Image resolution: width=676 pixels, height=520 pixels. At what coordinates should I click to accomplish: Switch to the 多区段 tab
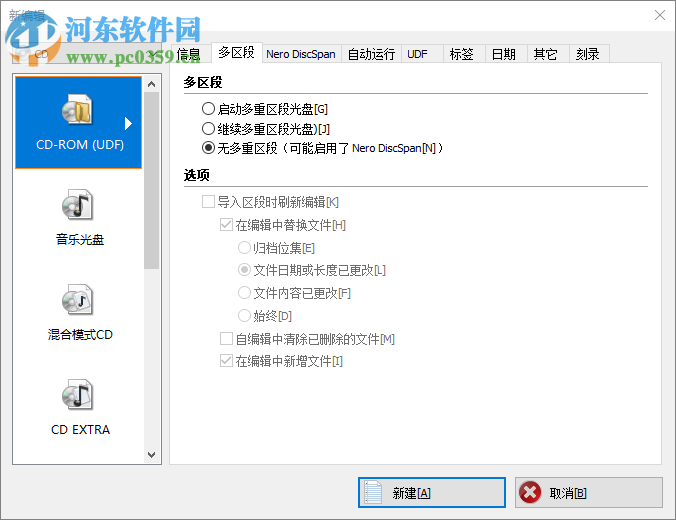coord(236,53)
